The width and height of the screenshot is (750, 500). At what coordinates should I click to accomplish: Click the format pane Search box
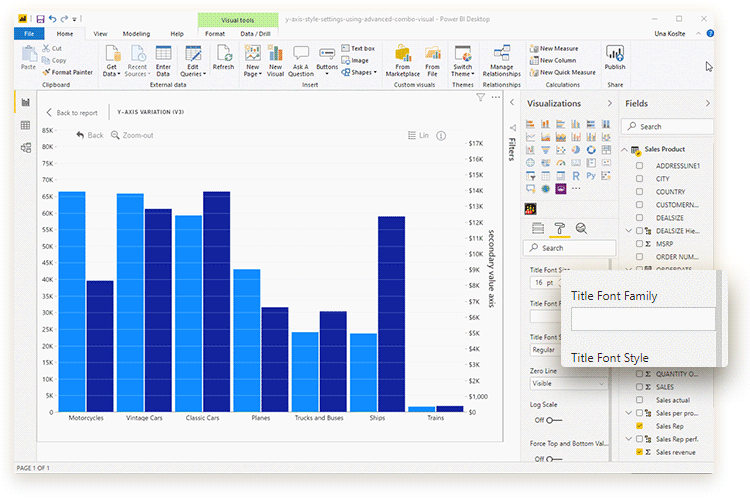click(x=569, y=248)
